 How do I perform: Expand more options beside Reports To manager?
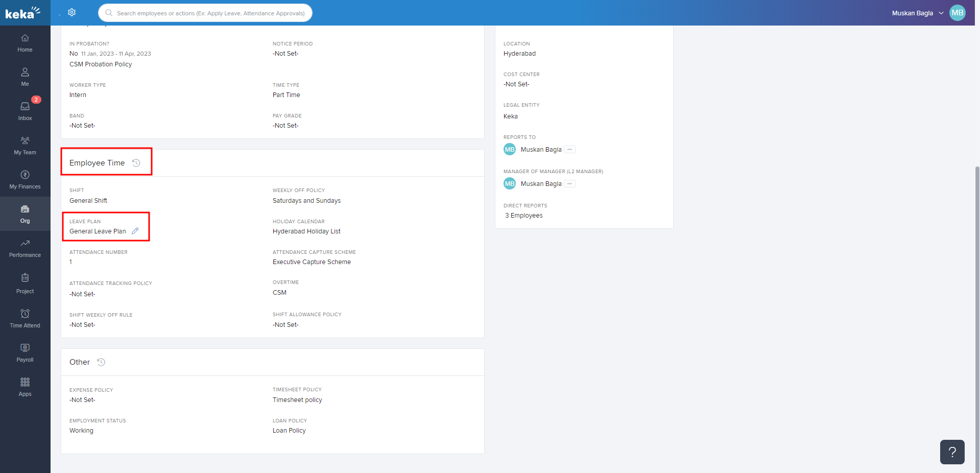(x=570, y=150)
